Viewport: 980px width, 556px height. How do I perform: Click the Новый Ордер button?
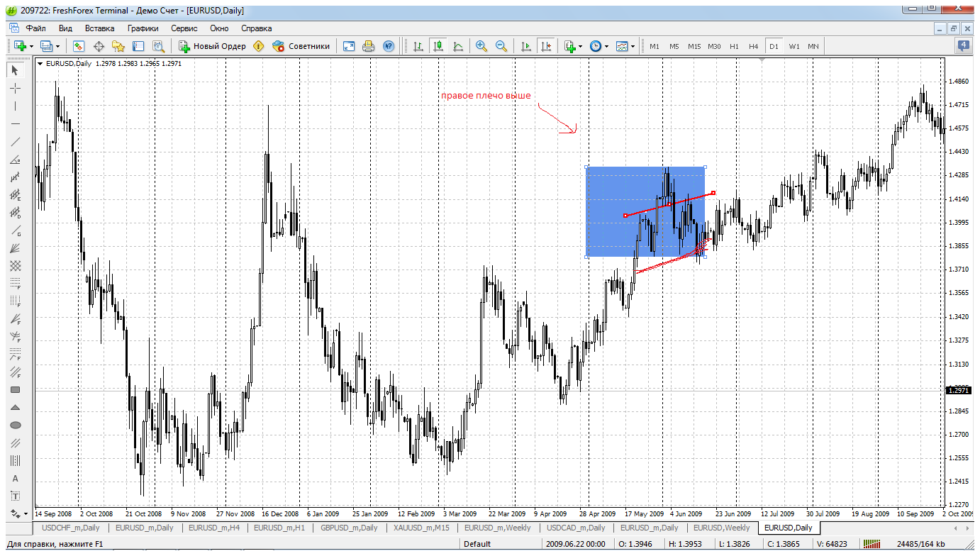(212, 46)
